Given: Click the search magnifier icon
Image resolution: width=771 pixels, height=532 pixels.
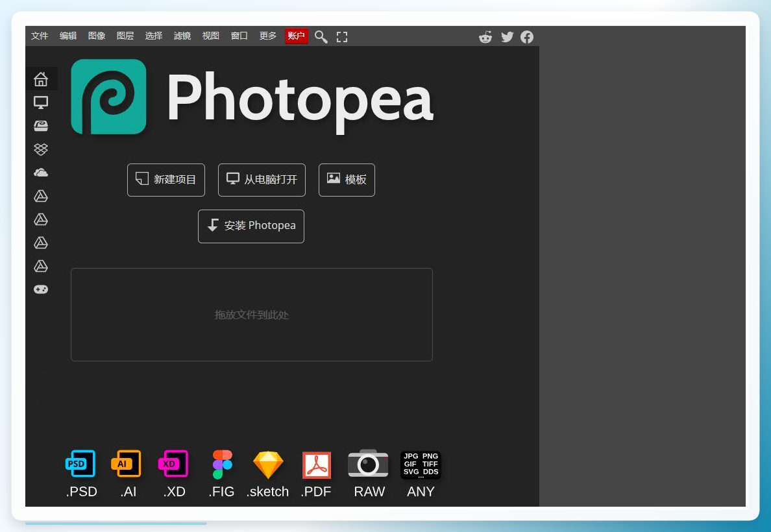Looking at the screenshot, I should coord(321,37).
